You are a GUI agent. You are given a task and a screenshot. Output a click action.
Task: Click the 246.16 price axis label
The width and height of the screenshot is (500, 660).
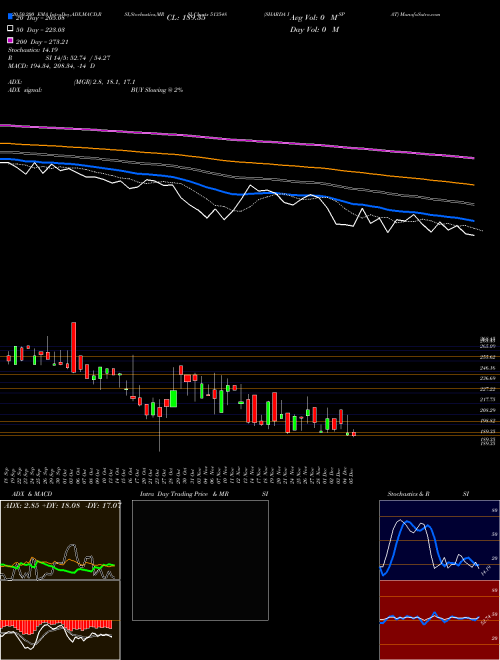[x=488, y=368]
